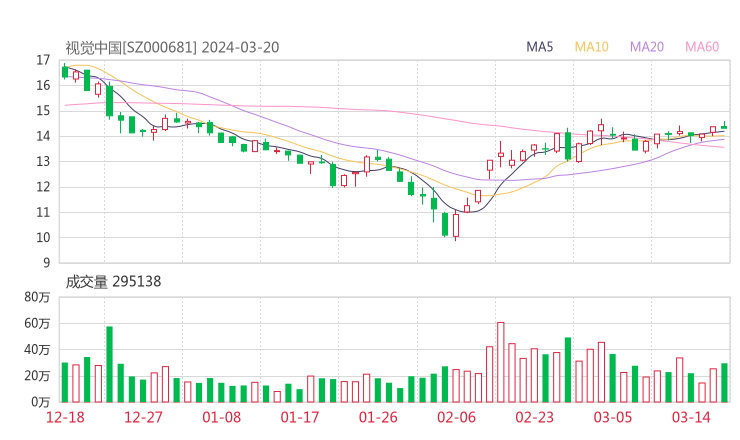Click the price axis label 15
The width and height of the screenshot is (740, 440).
[43, 111]
